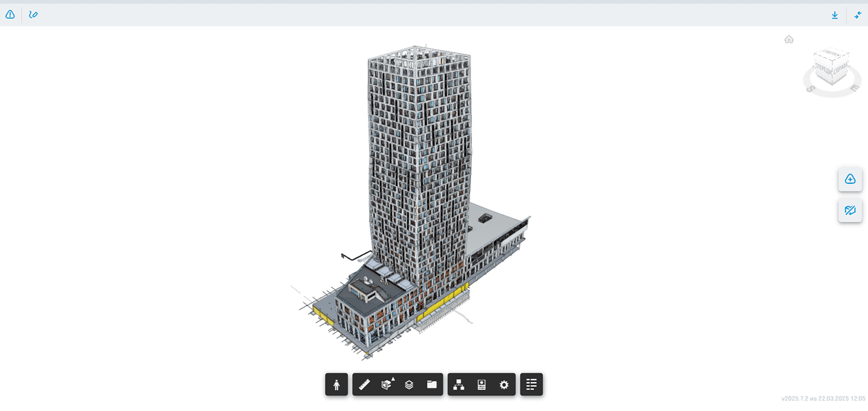Open viewer settings via the gear icon

503,384
